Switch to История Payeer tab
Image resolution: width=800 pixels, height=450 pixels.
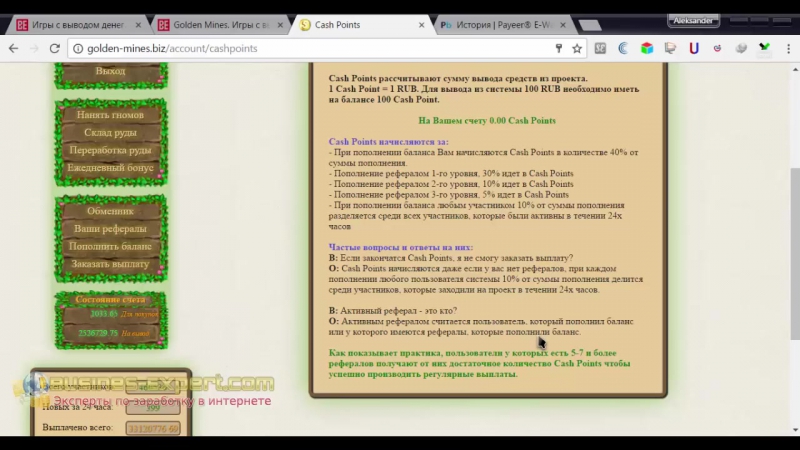pyautogui.click(x=503, y=25)
